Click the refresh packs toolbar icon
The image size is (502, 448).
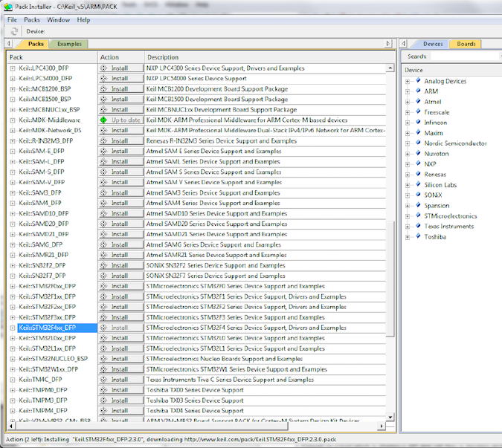14,31
